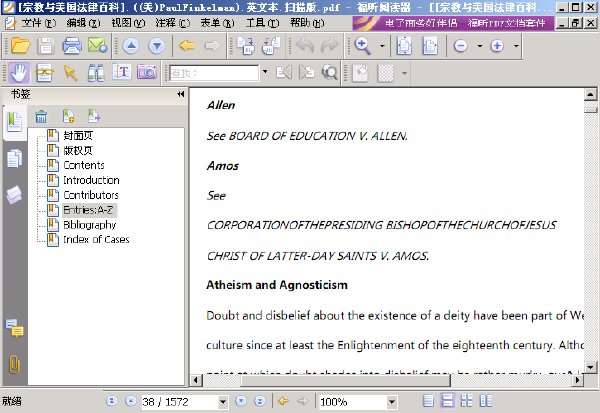Viewport: 600px width, 413px height.
Task: Select the Zoom magnifier tool
Action: pyautogui.click(x=363, y=46)
